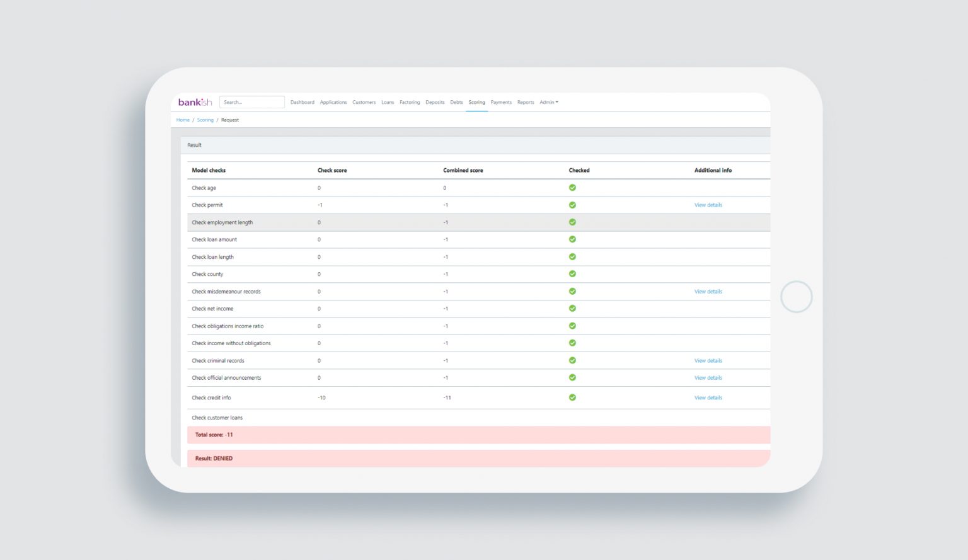Click the checked icon on Check permit row

click(x=572, y=205)
